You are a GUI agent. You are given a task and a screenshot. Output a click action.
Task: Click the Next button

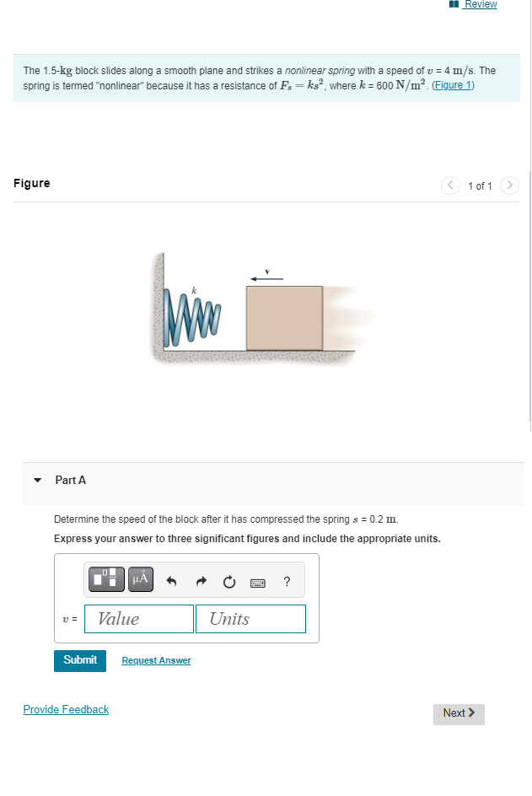(458, 713)
